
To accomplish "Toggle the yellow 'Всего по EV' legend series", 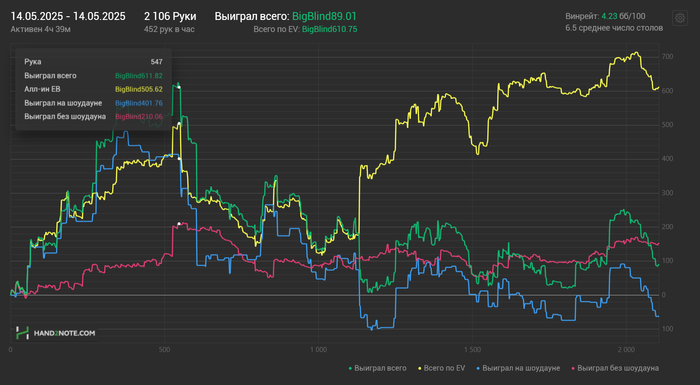I will [x=441, y=368].
